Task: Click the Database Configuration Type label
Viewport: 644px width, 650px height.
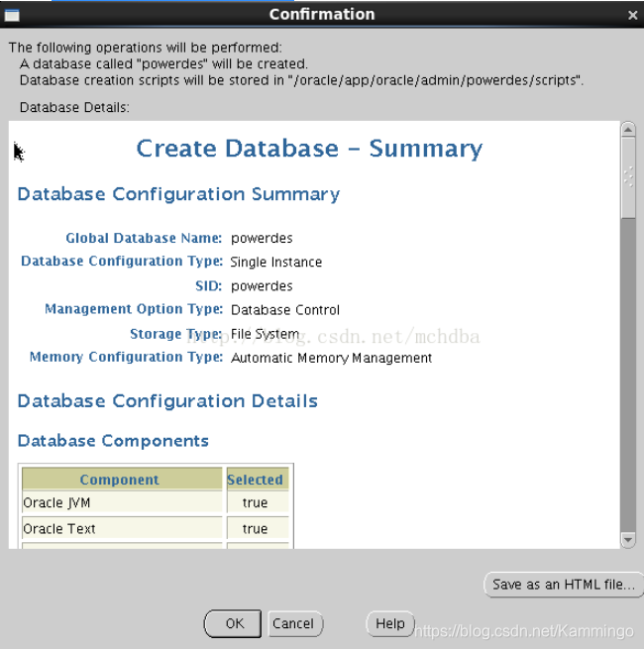Action: click(x=122, y=262)
